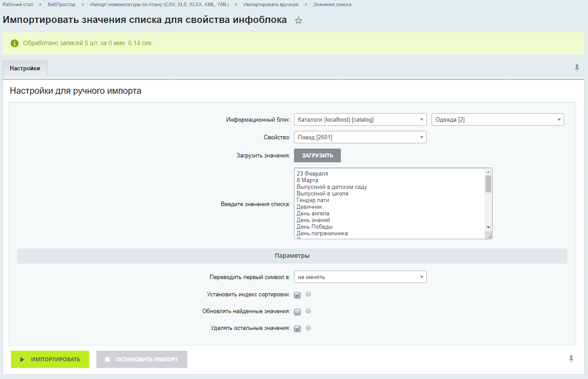Open help hint for Обновлять найденные значения
The image size is (588, 379).
coord(309,311)
